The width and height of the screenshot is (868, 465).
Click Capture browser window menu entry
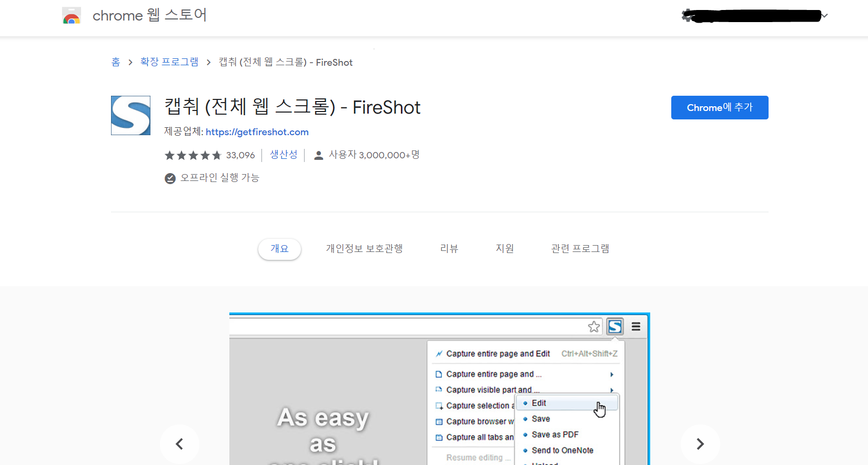point(475,421)
